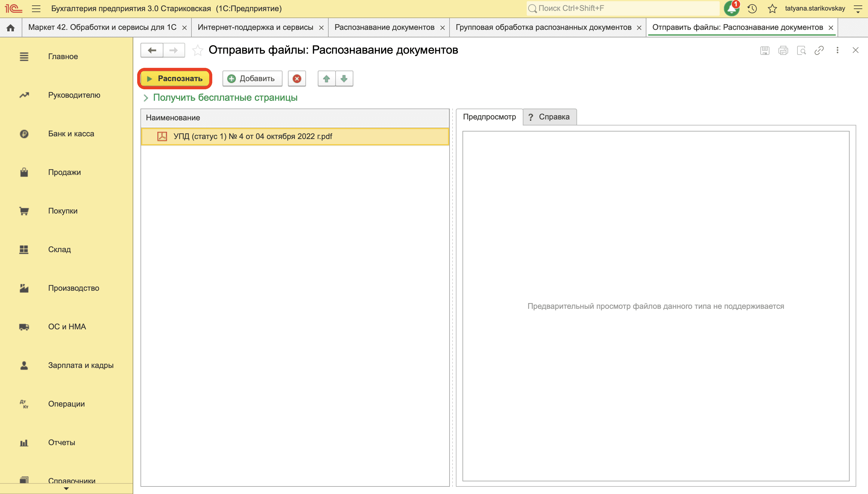
Task: Close the Маркет 42 tab
Action: [x=185, y=28]
